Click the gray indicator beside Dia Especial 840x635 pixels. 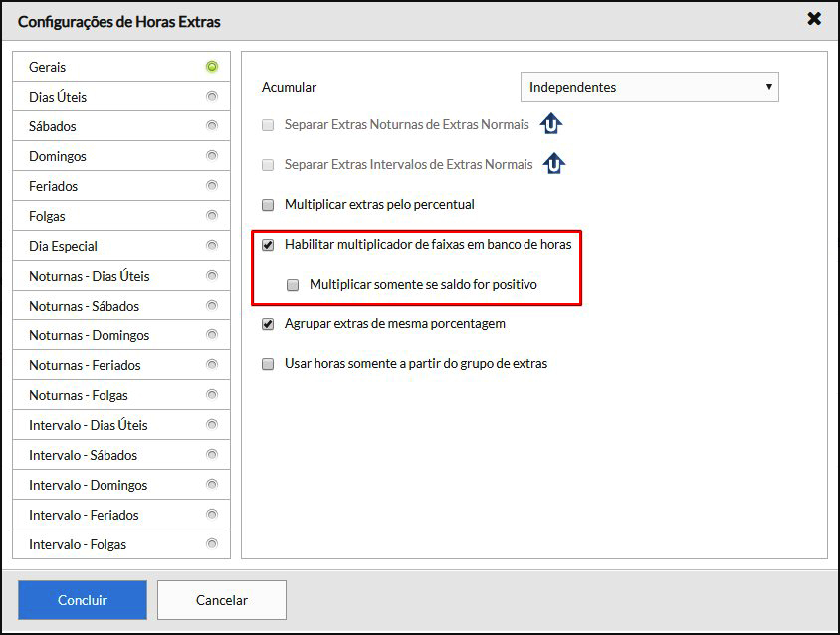pyautogui.click(x=212, y=246)
